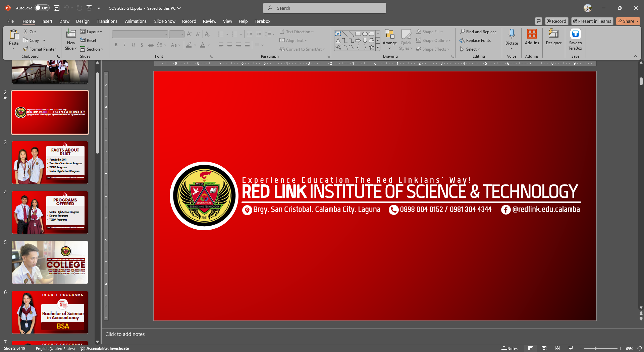Select the star shape in gallery
This screenshot has width=644, height=352.
[372, 47]
